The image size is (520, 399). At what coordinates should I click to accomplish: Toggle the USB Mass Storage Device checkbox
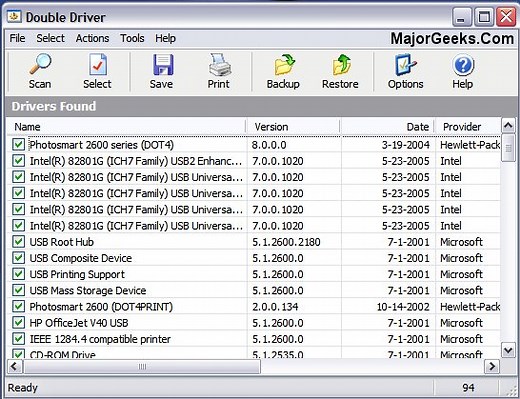18,290
